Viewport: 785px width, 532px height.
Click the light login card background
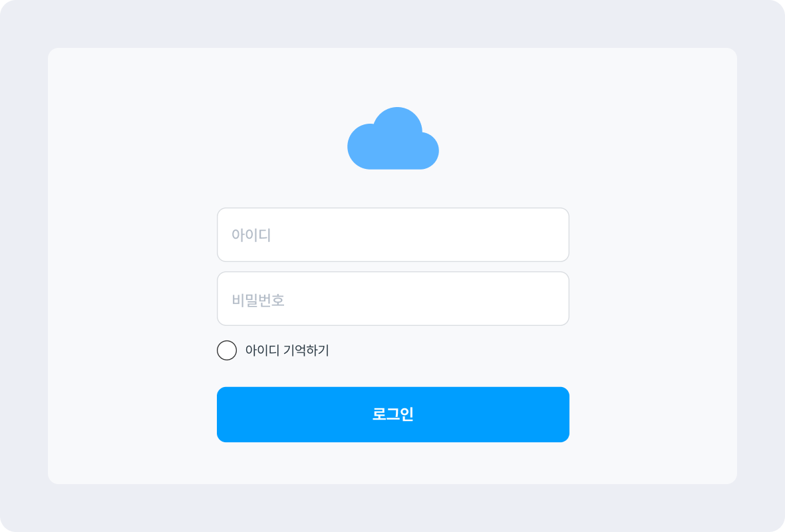pyautogui.click(x=130, y=265)
